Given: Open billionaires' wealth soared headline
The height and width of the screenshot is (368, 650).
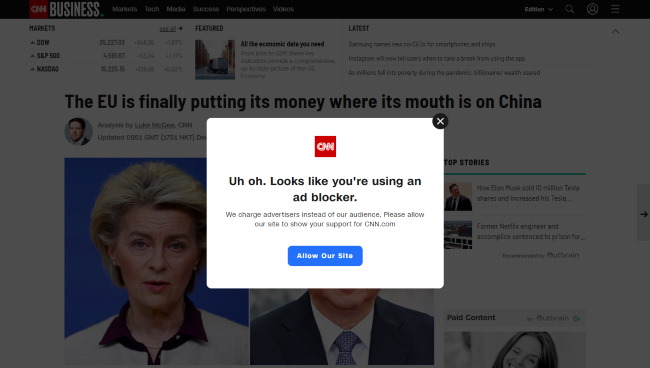Looking at the screenshot, I should coord(444,73).
